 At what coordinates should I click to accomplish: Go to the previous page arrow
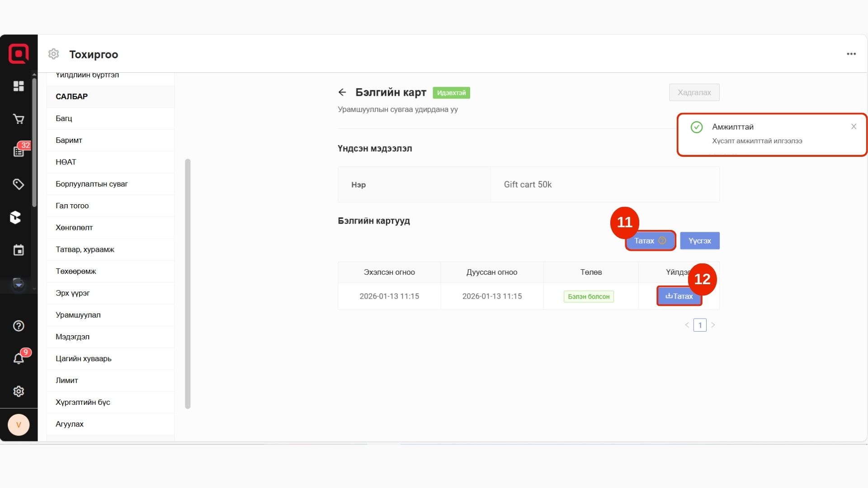click(687, 325)
